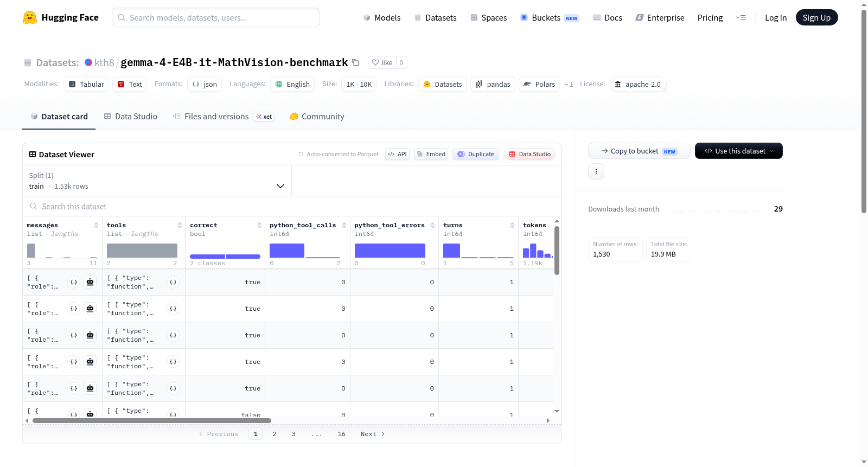This screenshot has width=868, height=467.
Task: Open the Use this dataset dropdown
Action: (739, 151)
